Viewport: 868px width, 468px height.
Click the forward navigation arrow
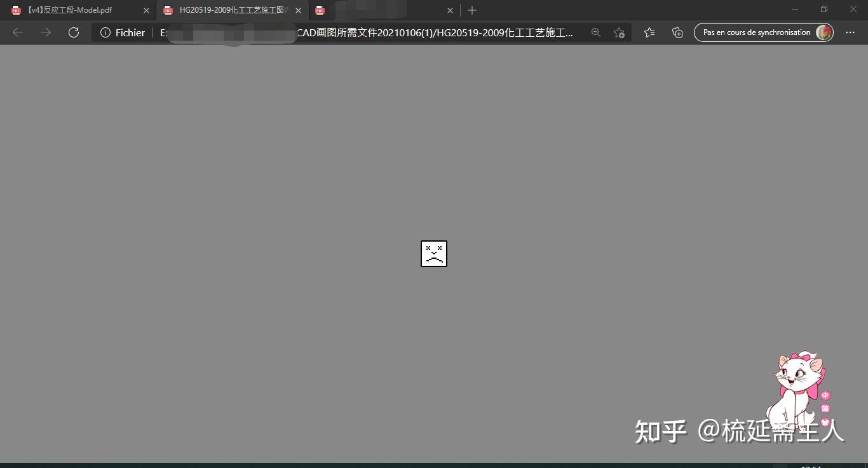pos(45,32)
